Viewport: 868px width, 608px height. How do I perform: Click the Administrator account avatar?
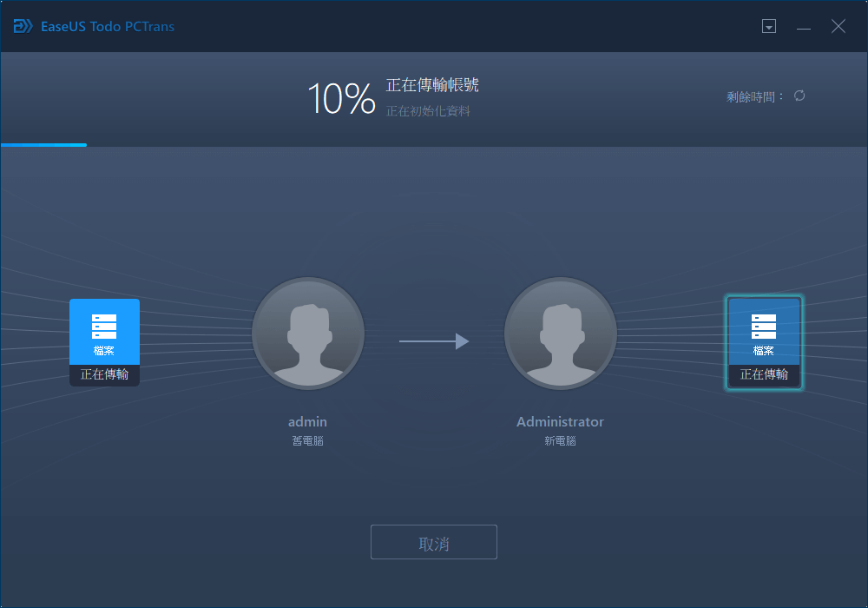(560, 333)
